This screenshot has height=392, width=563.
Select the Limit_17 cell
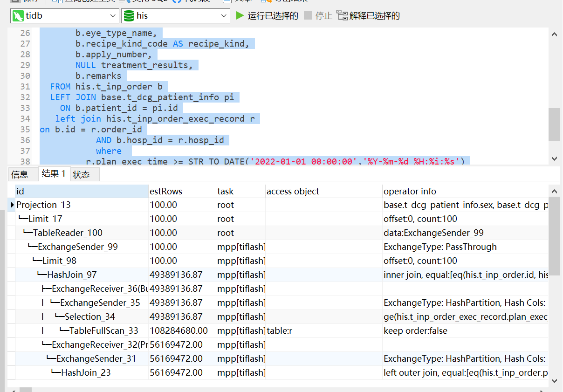[82, 219]
